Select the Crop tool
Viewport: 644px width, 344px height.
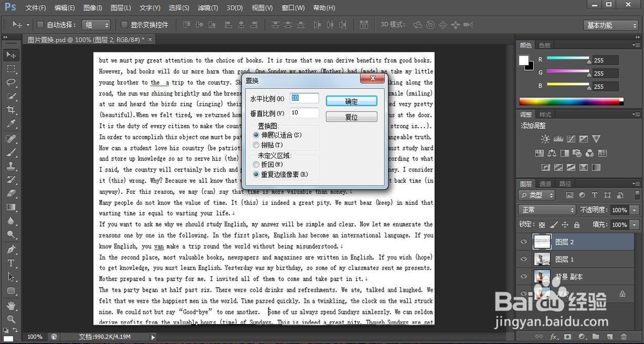click(11, 110)
